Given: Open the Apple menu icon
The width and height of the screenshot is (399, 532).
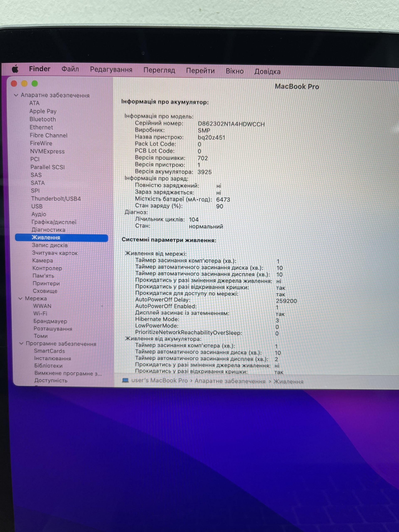Looking at the screenshot, I should [15, 69].
